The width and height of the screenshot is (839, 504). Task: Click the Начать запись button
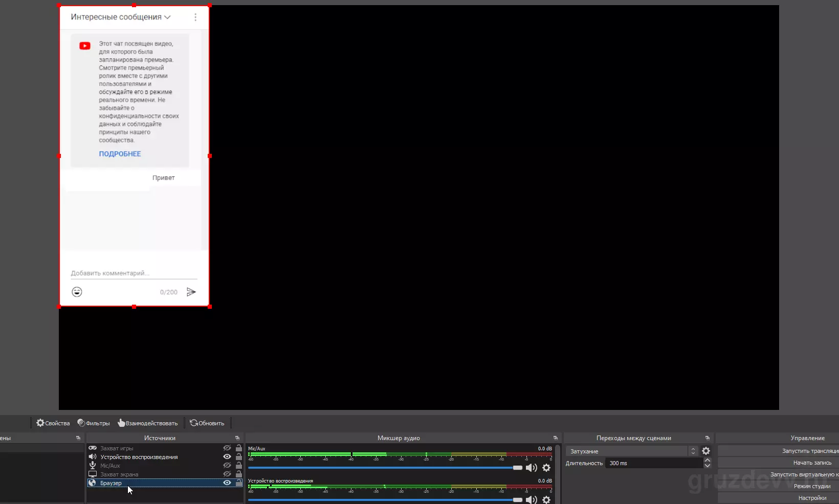click(812, 463)
